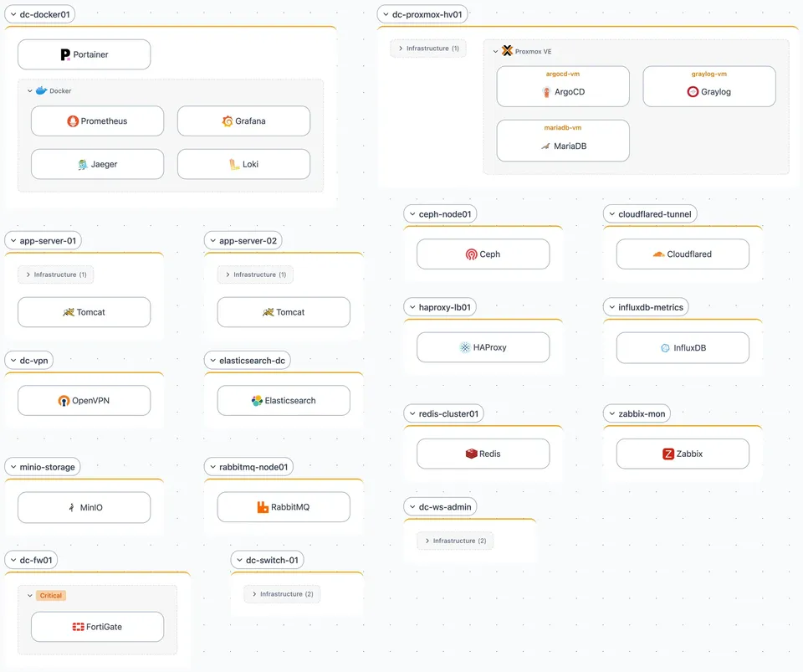Collapse the minio-storage group
This screenshot has height=672, width=803.
13,467
